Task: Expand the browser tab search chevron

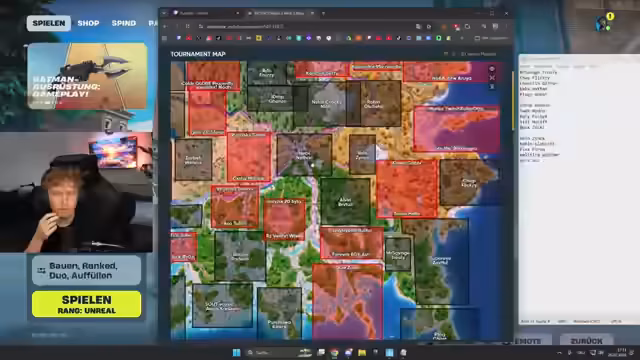Action: [x=164, y=13]
